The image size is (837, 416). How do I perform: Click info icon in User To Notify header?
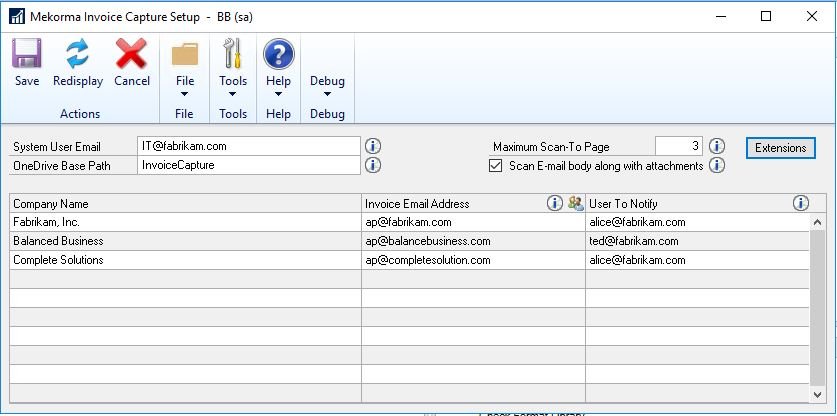[800, 203]
